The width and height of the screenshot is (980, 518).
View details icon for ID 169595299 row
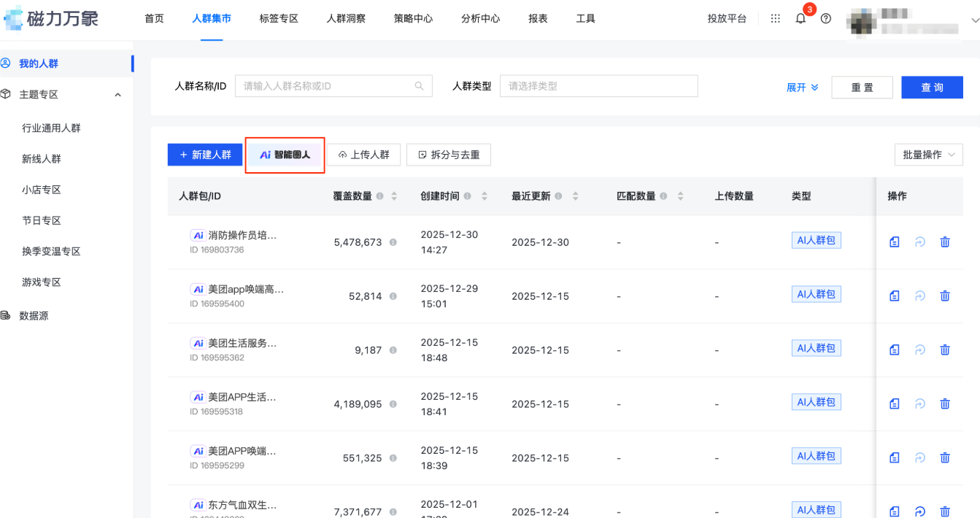895,458
